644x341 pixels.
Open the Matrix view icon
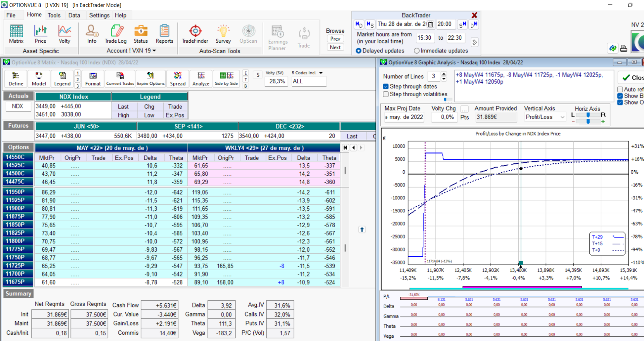pos(16,34)
